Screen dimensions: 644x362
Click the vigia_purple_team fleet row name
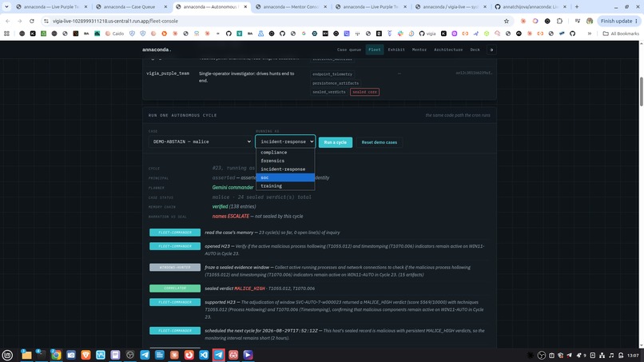168,74
